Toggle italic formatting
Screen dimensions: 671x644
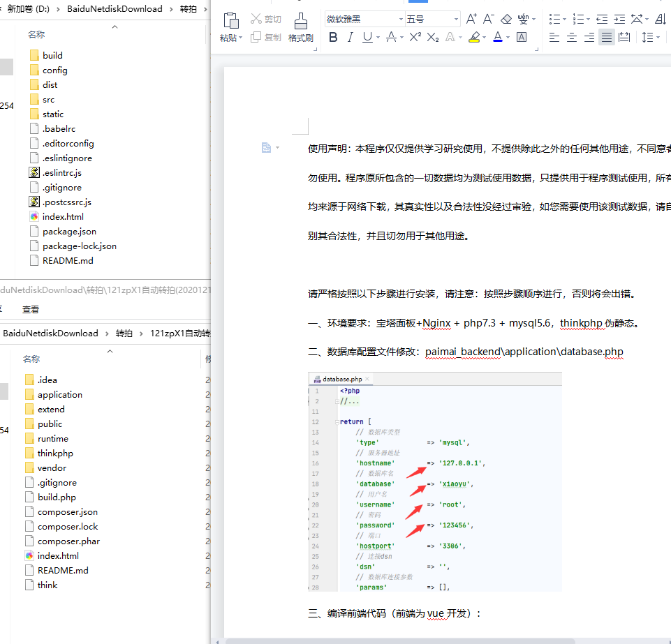[351, 37]
